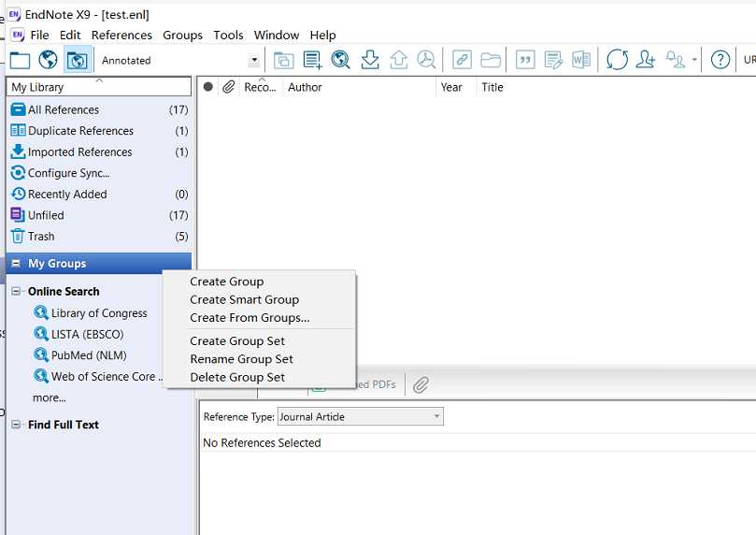Click the Format Bibliography toolbar icon
The image size is (756, 535).
pos(553,60)
